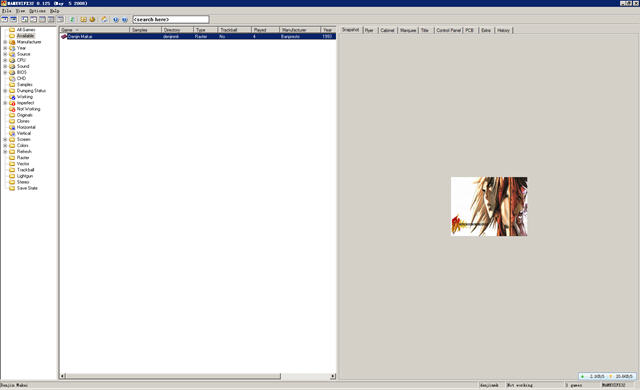The height and width of the screenshot is (390, 640).
Task: Open the Options menu
Action: pyautogui.click(x=37, y=11)
